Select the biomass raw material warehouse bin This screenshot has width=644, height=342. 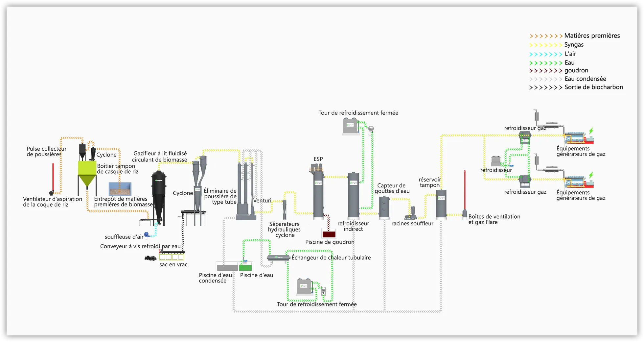coord(120,189)
